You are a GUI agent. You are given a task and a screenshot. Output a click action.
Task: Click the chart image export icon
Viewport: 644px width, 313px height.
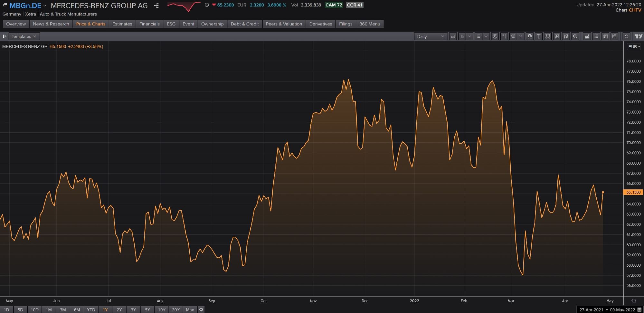point(614,36)
